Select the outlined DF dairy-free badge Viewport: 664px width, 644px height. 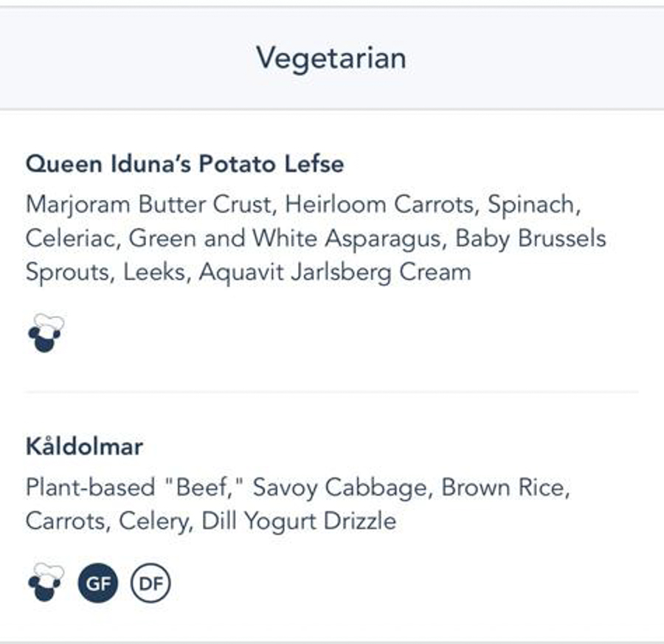(x=151, y=585)
